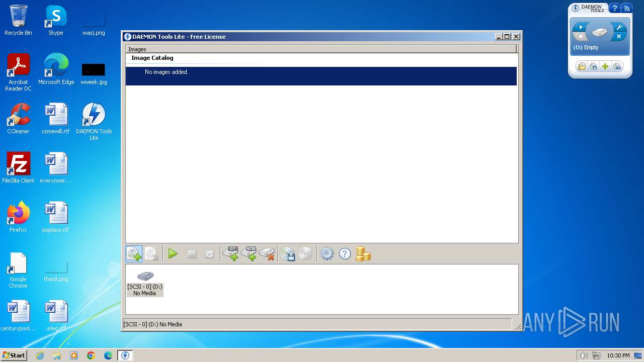This screenshot has width=644, height=362.
Task: Click the Make Disc Image icon
Action: click(287, 254)
